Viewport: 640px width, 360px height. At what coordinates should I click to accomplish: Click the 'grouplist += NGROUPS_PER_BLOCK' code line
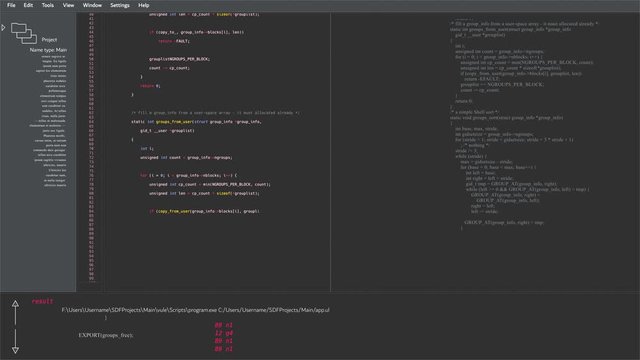(179, 59)
